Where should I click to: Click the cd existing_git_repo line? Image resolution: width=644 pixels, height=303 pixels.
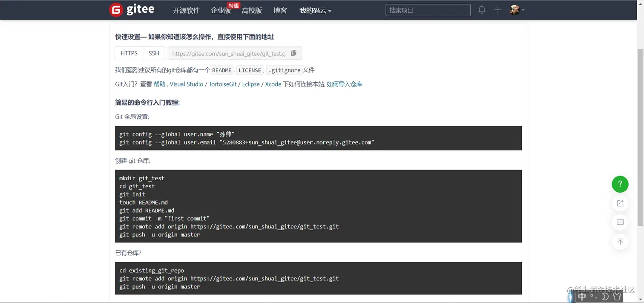[x=152, y=271]
